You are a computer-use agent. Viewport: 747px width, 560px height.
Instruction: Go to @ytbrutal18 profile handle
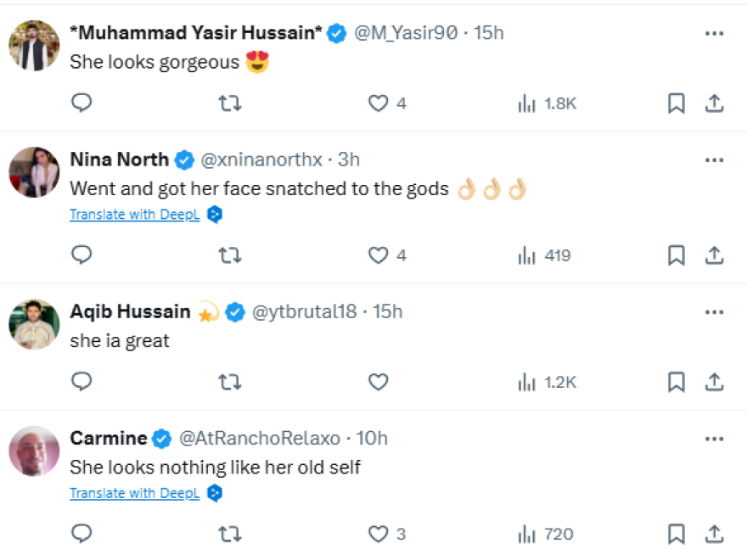[304, 311]
